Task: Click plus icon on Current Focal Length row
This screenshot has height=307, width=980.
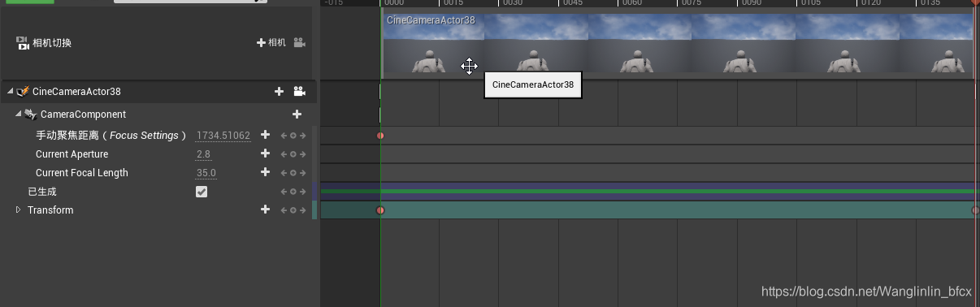Action: 265,172
